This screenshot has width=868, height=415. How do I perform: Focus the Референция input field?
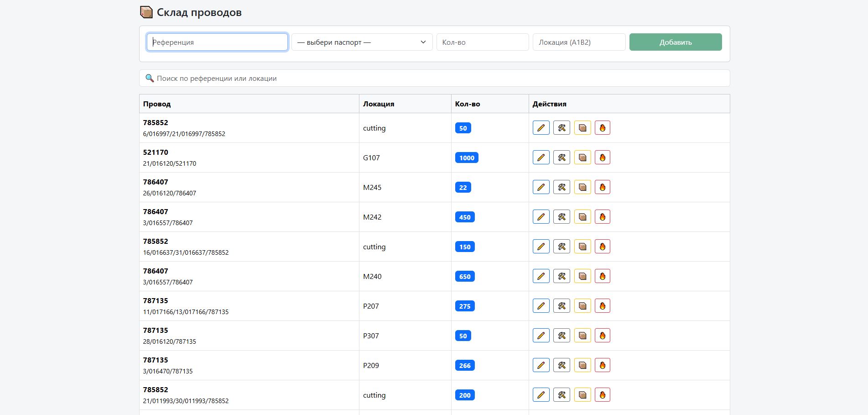[x=217, y=42]
